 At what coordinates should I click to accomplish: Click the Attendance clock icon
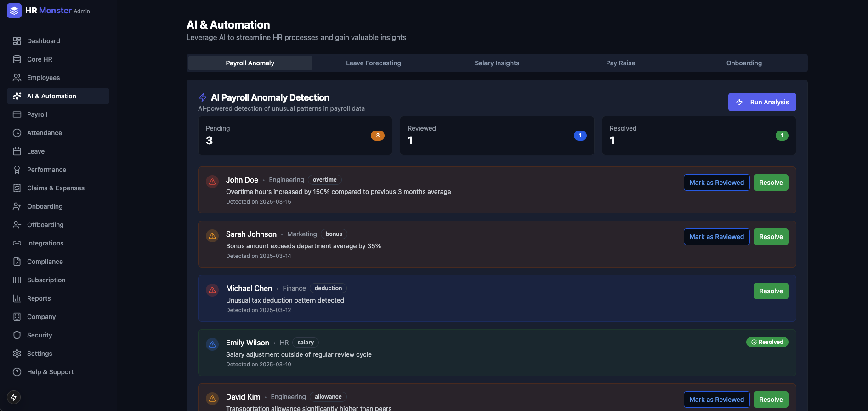tap(17, 133)
